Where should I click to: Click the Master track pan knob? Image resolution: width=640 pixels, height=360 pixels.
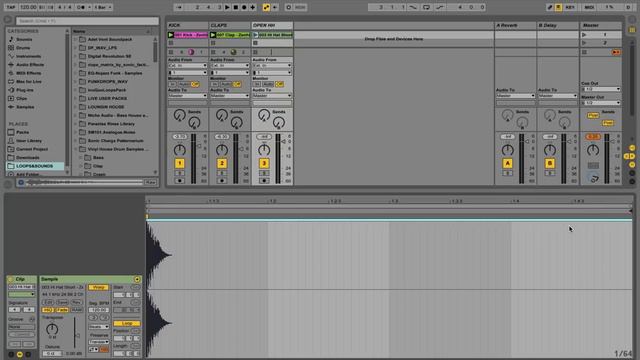593,150
